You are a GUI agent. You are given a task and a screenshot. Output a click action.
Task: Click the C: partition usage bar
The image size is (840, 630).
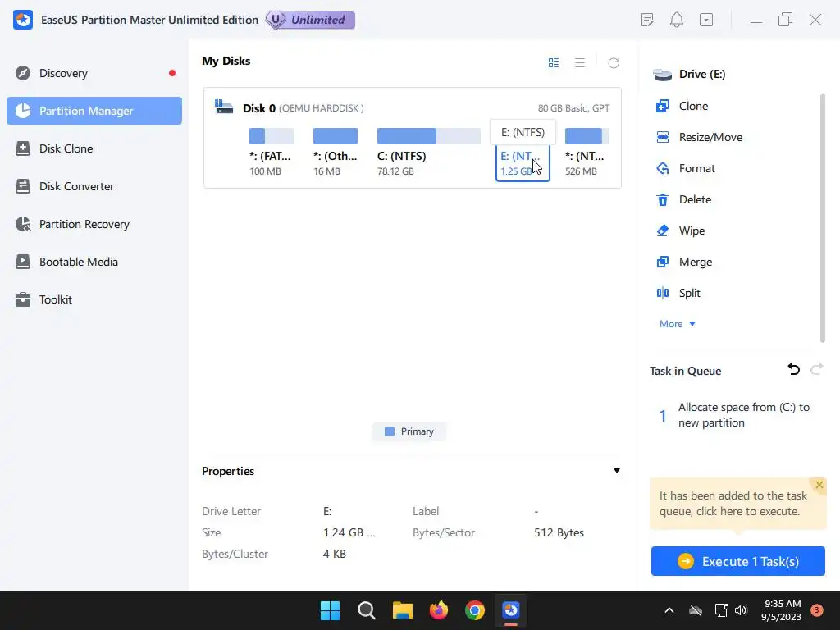tap(428, 136)
